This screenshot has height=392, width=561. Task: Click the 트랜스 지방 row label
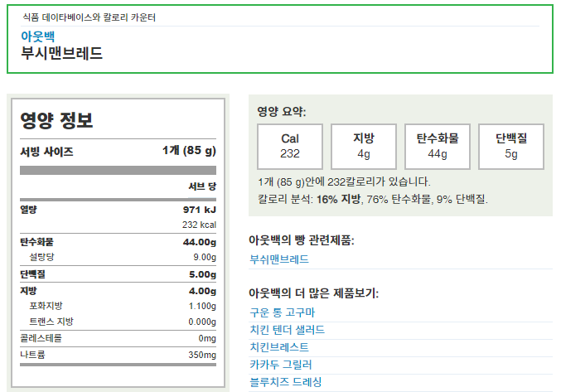coord(51,322)
